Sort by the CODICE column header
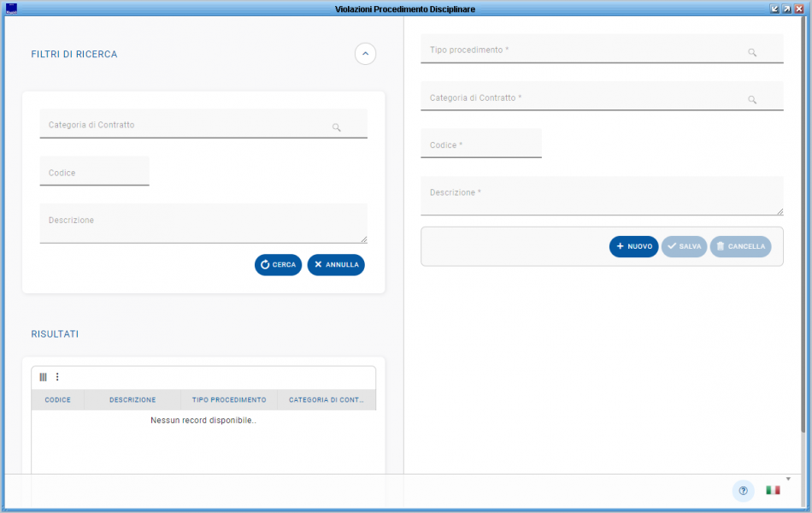 coord(57,400)
